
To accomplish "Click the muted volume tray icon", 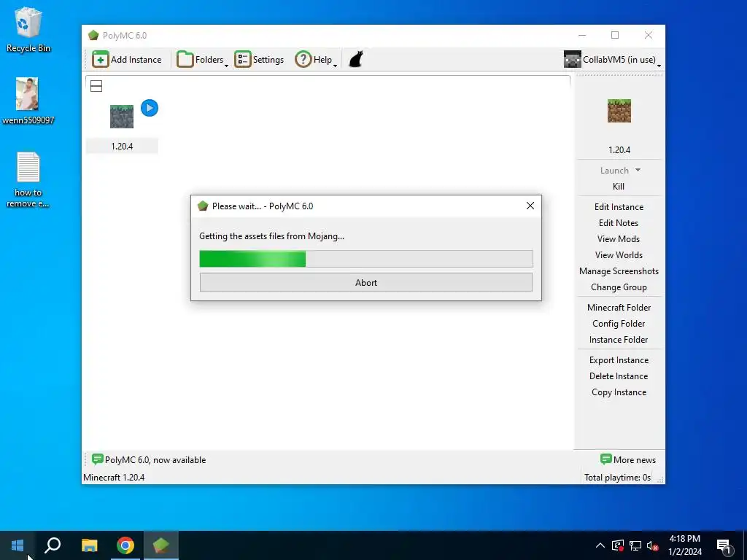I will pyautogui.click(x=653, y=545).
